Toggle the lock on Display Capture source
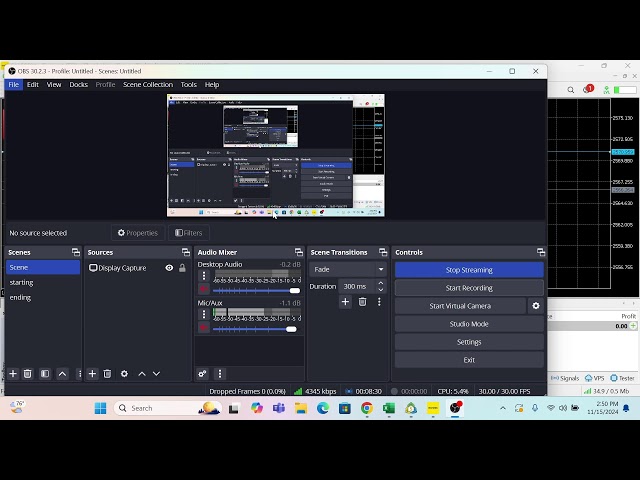 click(182, 268)
